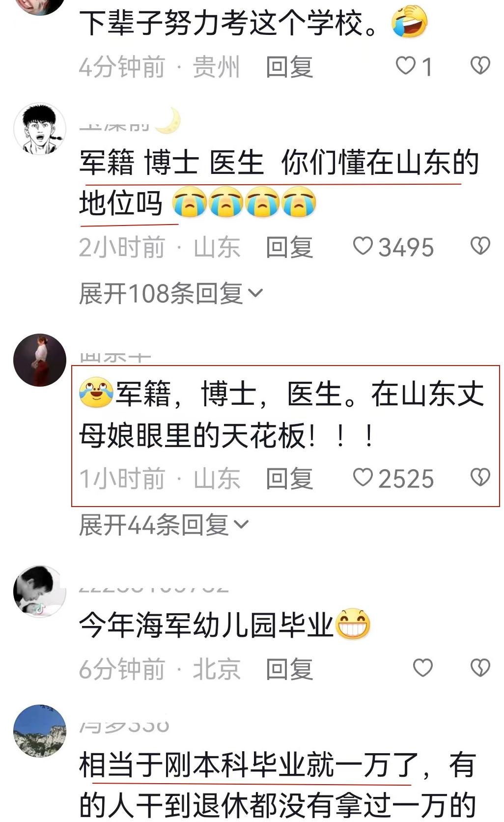Like the Beijing comment about 海军幼儿园
Image resolution: width=504 pixels, height=822 pixels.
point(422,668)
